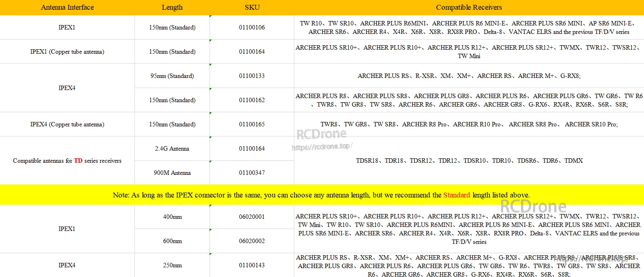Screen dimensions: 644x277
Task: Select SKU cell 01100165
Action: tap(252, 124)
